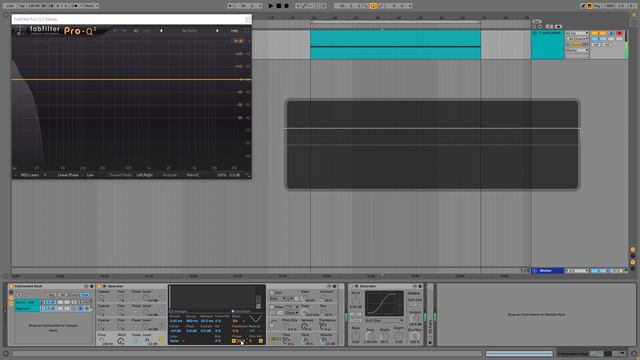Toggle the Link button in control bar
Screen dimensions: 640x360
click(10, 6)
